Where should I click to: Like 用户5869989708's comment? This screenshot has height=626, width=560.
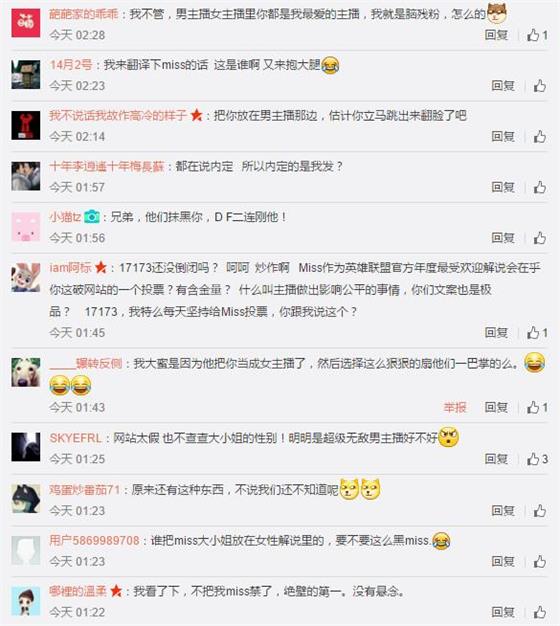coord(540,561)
